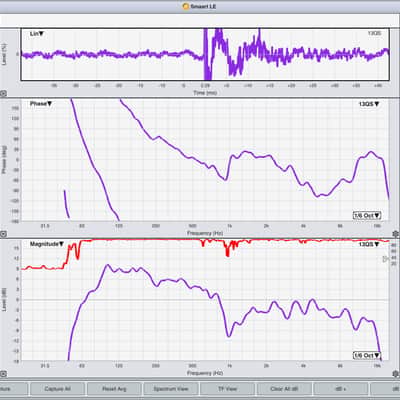This screenshot has height=400, width=400.
Task: Switch to TF View
Action: tap(227, 389)
